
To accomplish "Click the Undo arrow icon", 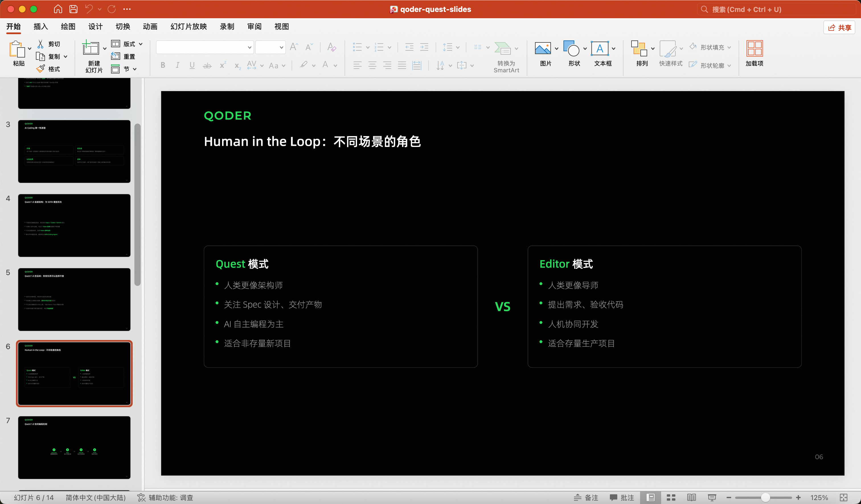I will pos(89,9).
